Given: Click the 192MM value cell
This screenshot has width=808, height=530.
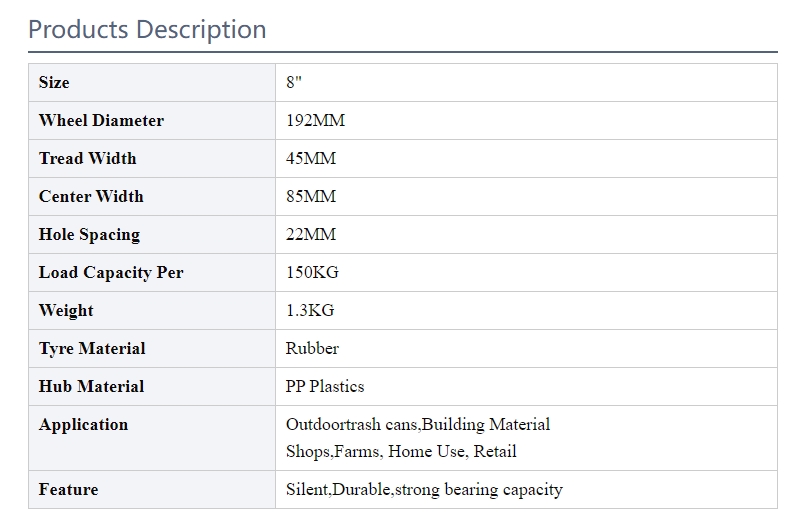Looking at the screenshot, I should (526, 121).
